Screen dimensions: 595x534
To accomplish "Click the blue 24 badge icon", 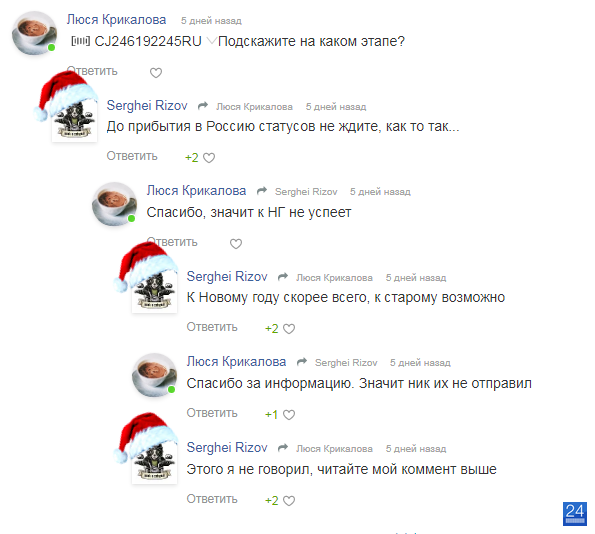I will tap(575, 514).
